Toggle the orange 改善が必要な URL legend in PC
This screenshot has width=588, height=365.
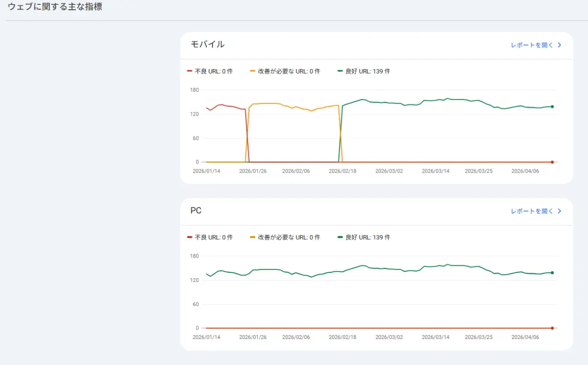285,237
